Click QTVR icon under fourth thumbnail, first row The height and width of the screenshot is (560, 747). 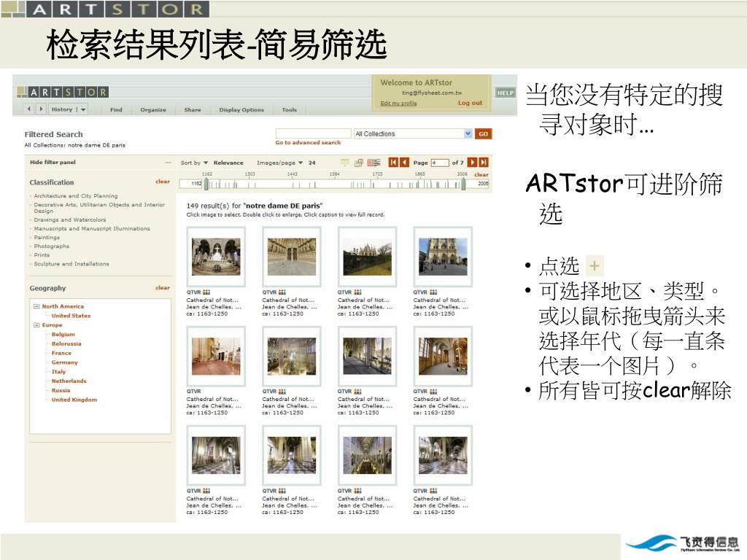coord(433,292)
